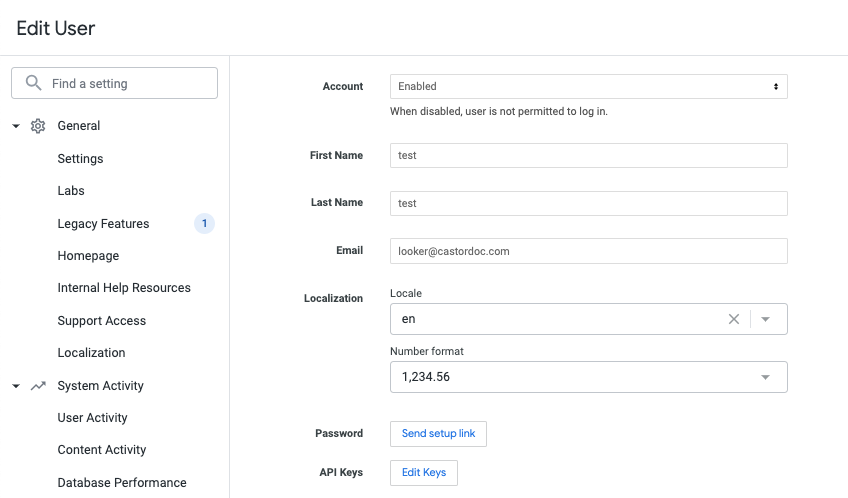Open Settings in the sidebar
848x498 pixels.
[x=80, y=159]
